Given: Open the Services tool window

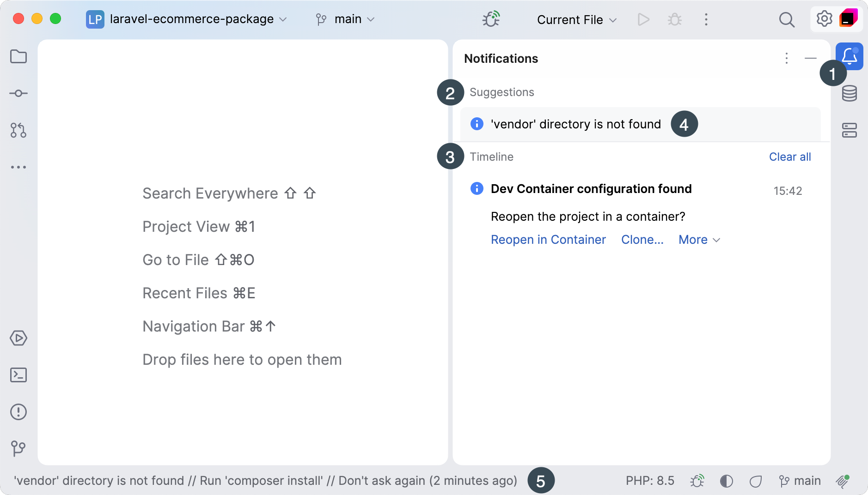Looking at the screenshot, I should pos(18,338).
